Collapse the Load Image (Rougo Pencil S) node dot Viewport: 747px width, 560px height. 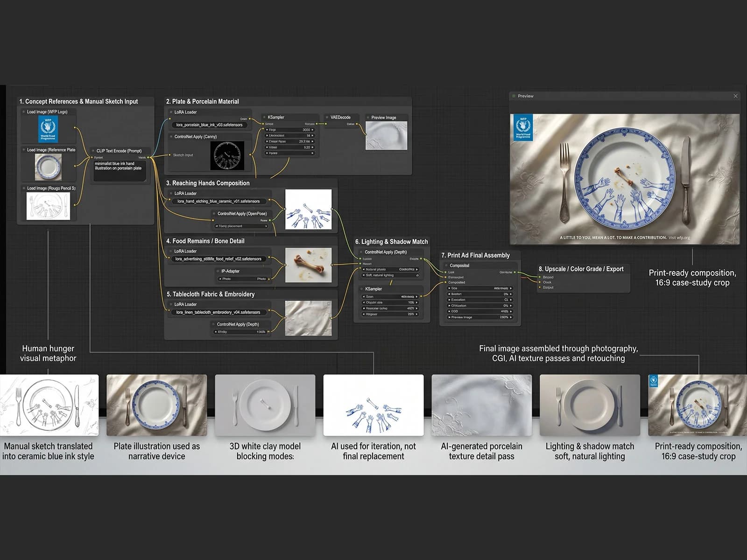(x=23, y=188)
